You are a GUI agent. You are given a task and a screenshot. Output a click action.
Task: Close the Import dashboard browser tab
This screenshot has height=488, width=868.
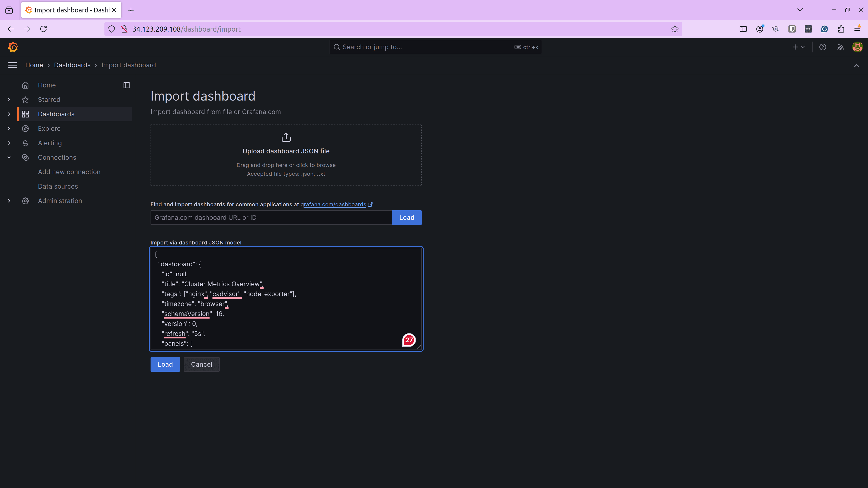[114, 10]
